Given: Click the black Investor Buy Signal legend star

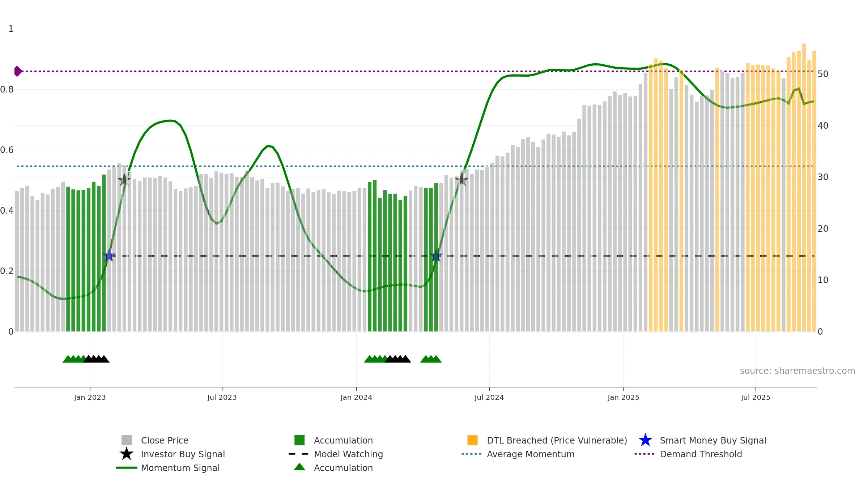Looking at the screenshot, I should point(127,454).
